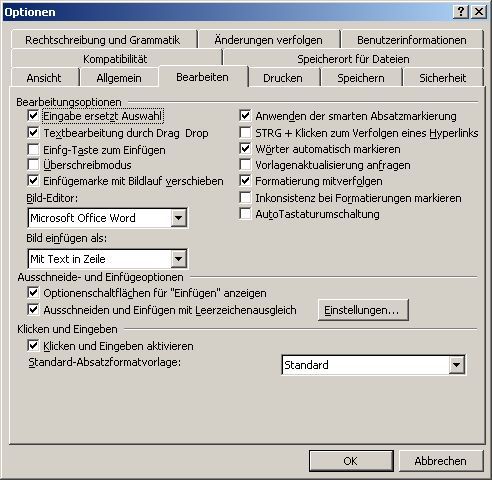Go to 'Speicherort für Dateien' tab
Viewport: 492px width, 480px height.
[353, 59]
